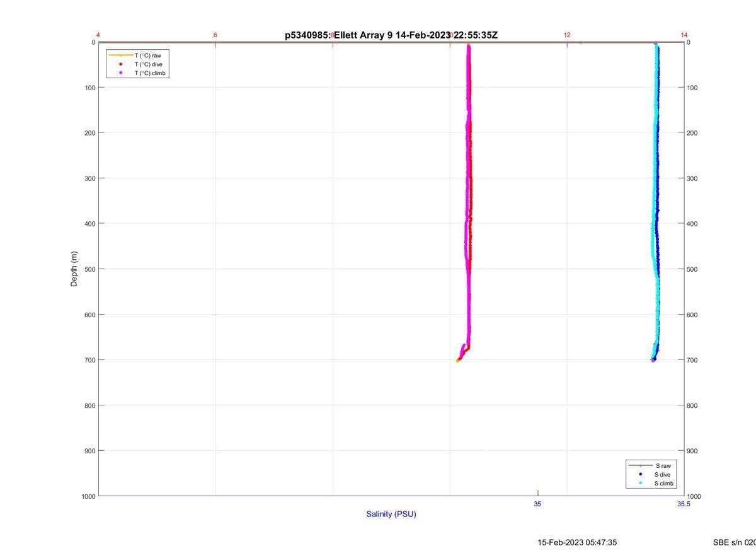The image size is (756, 558).
Task: Select the 'T (°C) raw' legend label
Action: [147, 55]
